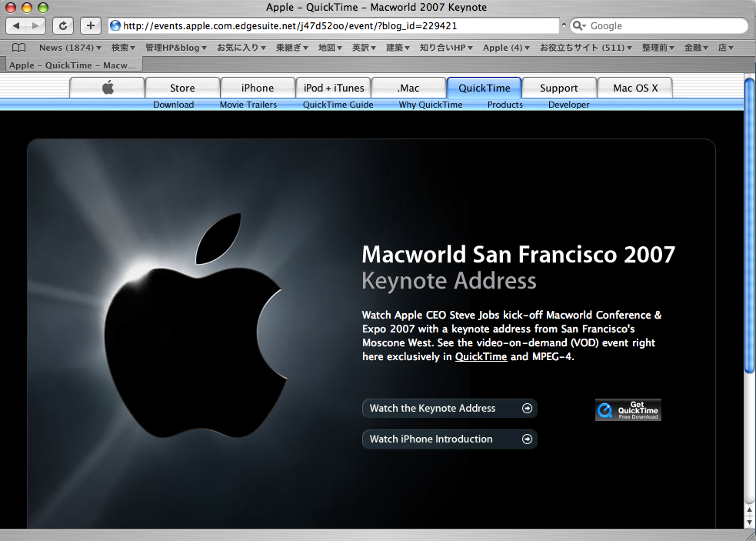756x541 pixels.
Task: Select the .Mac navigation tab
Action: point(408,88)
